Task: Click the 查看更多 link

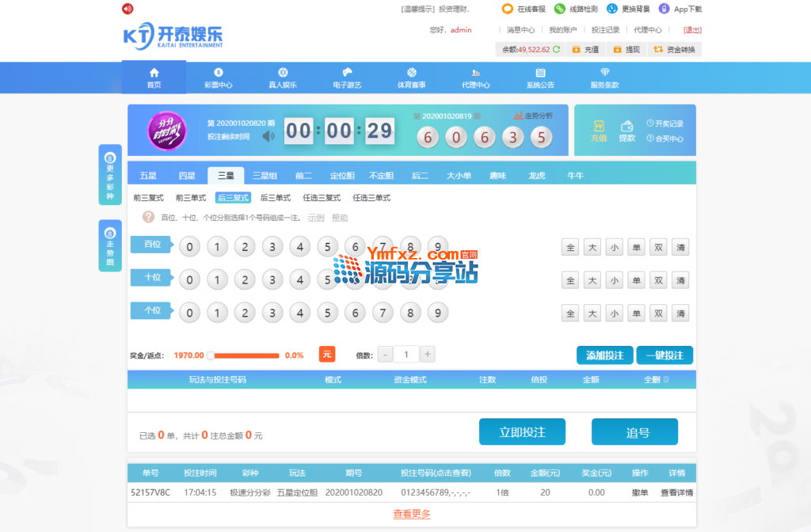Action: (x=412, y=514)
